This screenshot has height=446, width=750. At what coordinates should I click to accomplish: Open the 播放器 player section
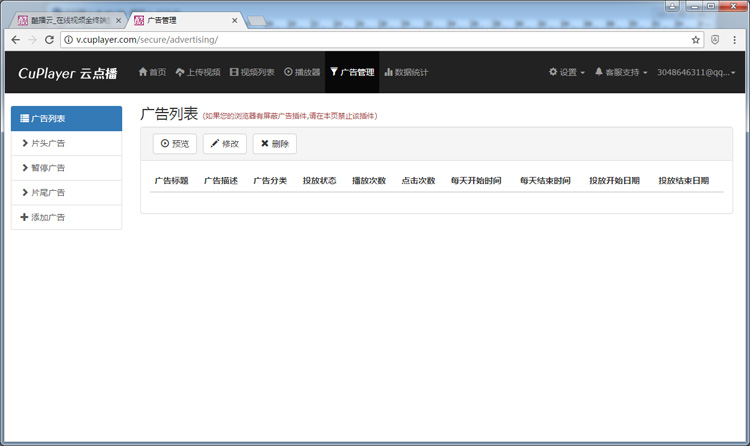pyautogui.click(x=302, y=72)
